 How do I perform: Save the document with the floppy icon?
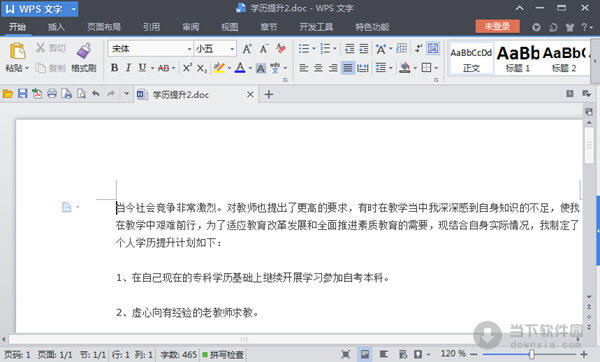point(23,94)
